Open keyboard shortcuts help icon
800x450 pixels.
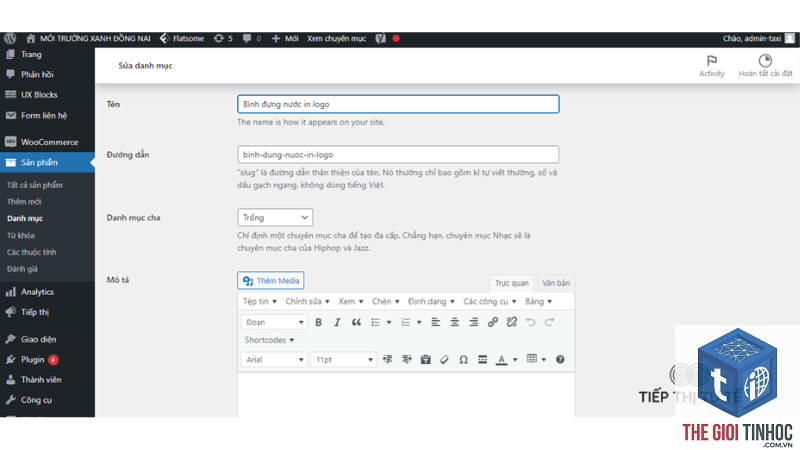point(560,360)
